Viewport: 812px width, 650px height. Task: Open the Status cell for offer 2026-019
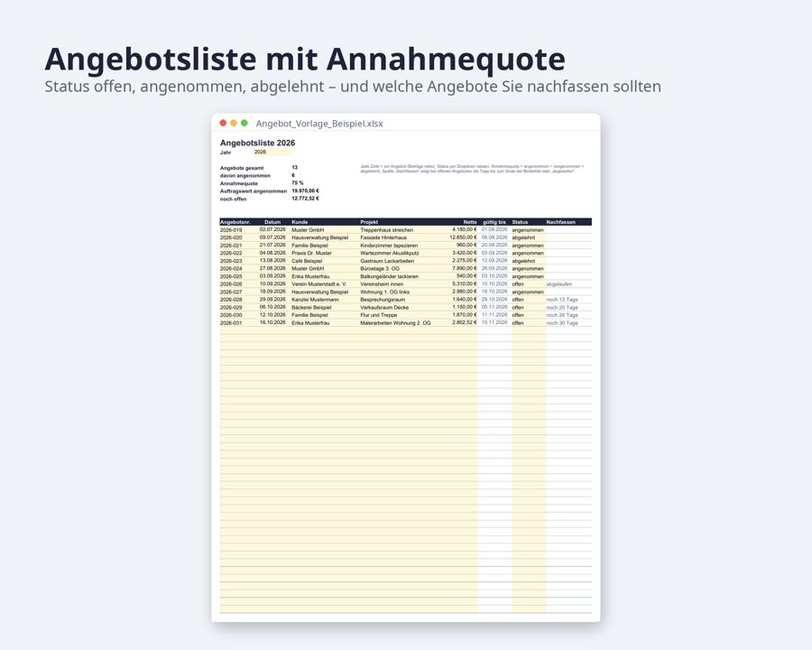[528, 229]
